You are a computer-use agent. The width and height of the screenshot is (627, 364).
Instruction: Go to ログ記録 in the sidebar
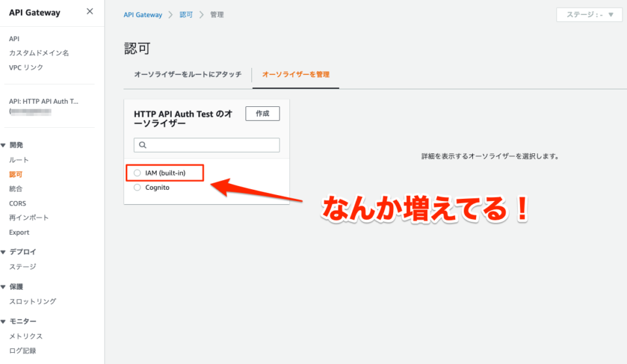pos(22,350)
